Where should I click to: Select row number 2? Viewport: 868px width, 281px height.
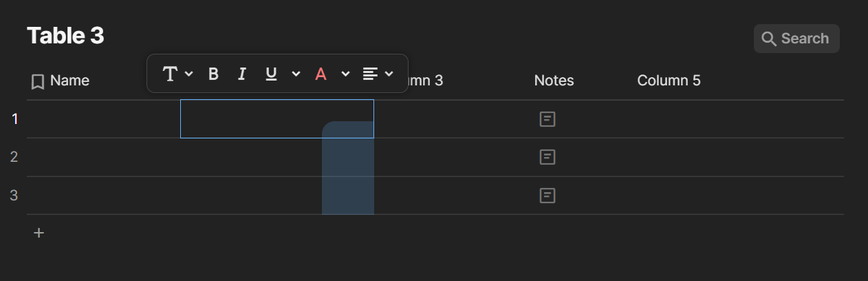[x=14, y=157]
